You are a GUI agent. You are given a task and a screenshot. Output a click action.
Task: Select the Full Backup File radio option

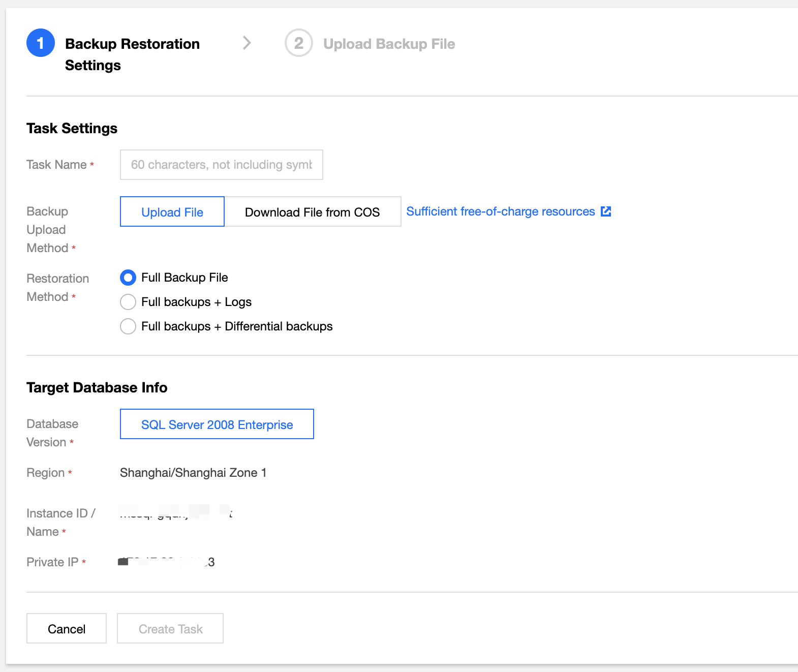(x=128, y=278)
